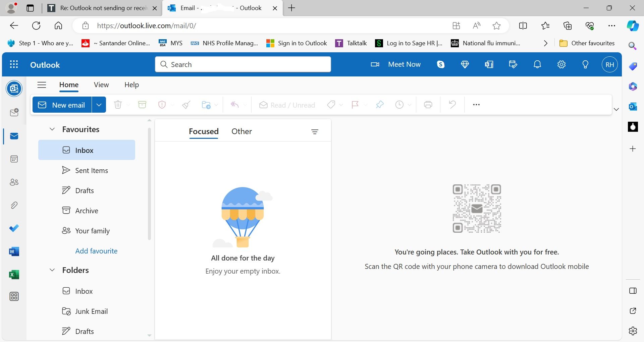
Task: Launch Word from the left app rail
Action: (x=14, y=251)
